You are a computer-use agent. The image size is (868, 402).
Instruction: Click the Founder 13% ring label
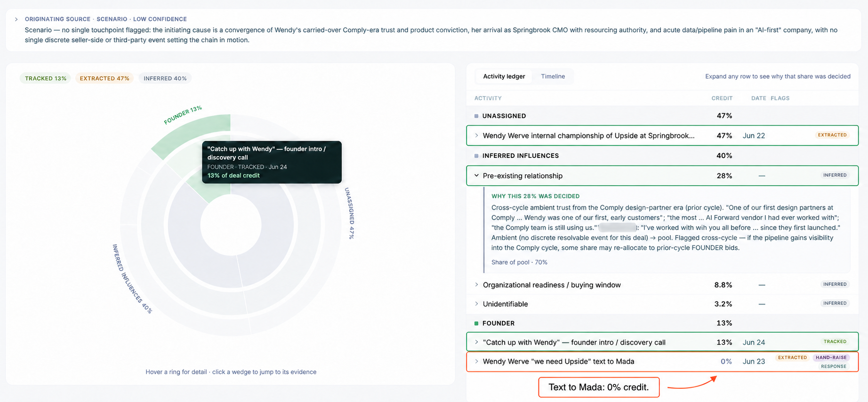183,115
